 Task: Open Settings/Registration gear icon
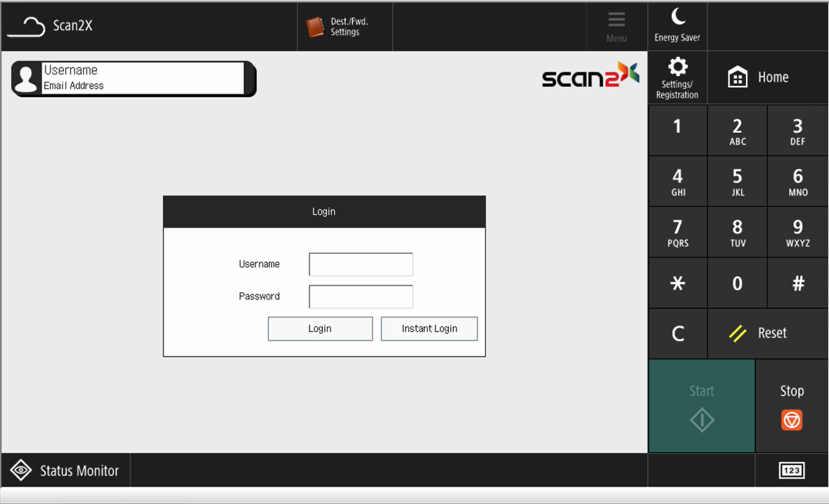pyautogui.click(x=677, y=67)
